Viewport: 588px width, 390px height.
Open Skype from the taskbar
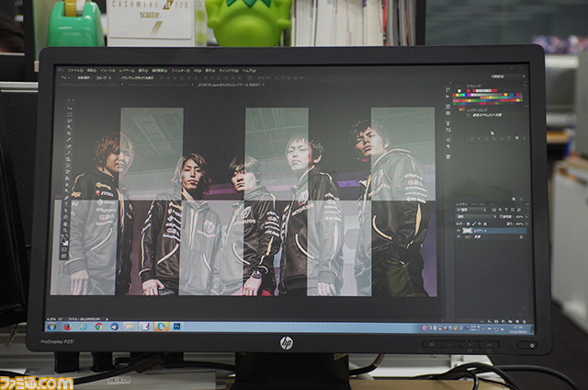(x=162, y=327)
